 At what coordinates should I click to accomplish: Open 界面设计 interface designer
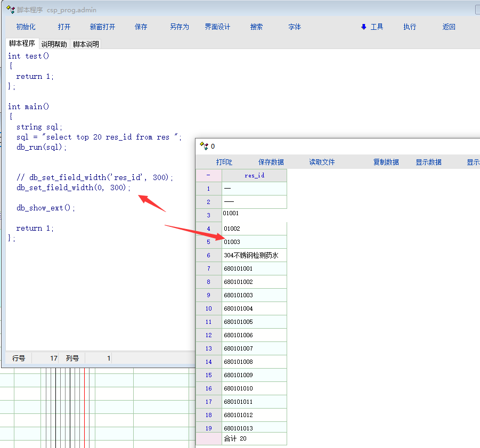pyautogui.click(x=218, y=27)
